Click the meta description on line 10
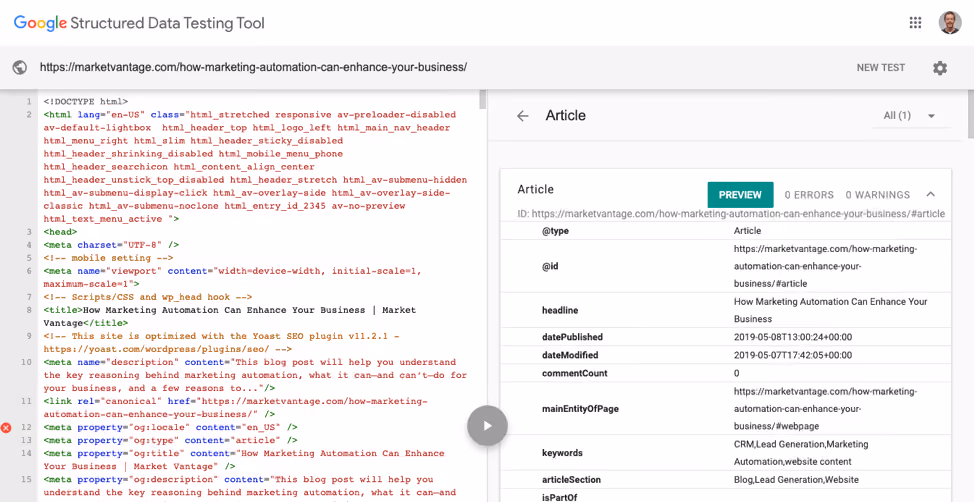This screenshot has width=974, height=502. 255,375
